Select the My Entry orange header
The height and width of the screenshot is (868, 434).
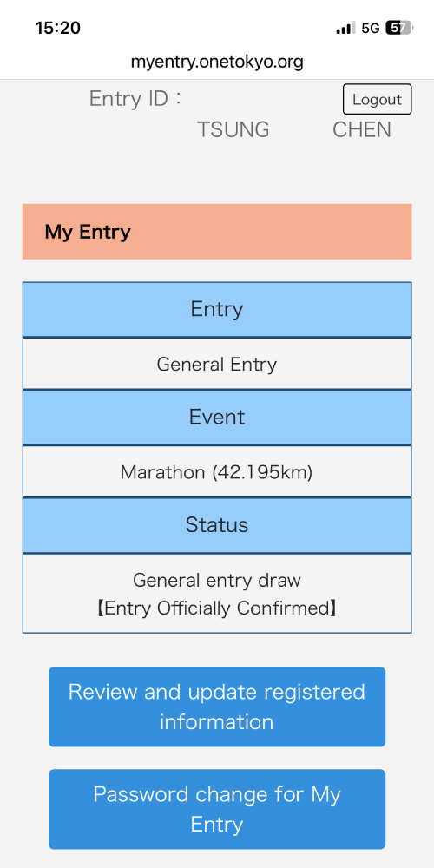pyautogui.click(x=217, y=232)
